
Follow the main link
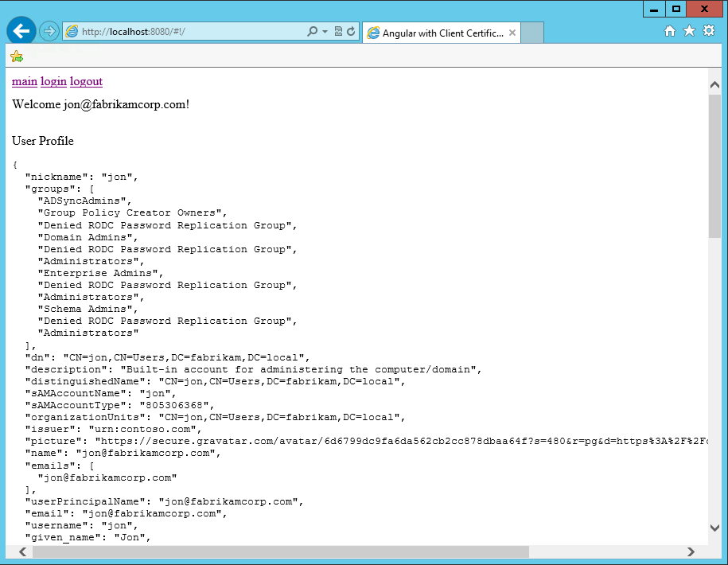tap(24, 81)
